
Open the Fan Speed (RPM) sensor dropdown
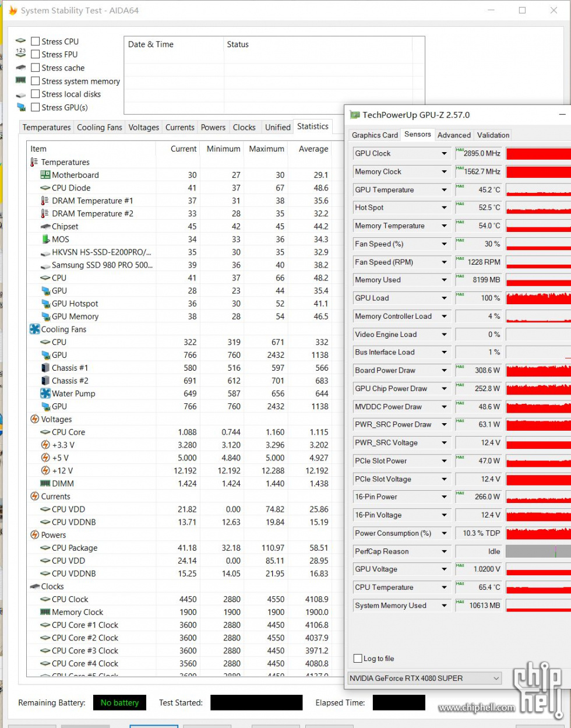tap(444, 262)
